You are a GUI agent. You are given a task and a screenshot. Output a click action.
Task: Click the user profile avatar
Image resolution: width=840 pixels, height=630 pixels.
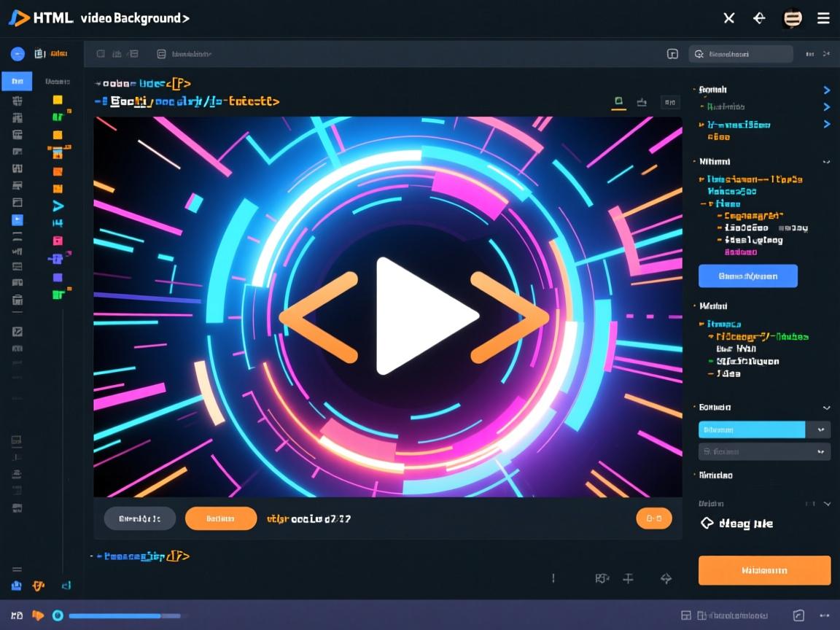coord(792,18)
